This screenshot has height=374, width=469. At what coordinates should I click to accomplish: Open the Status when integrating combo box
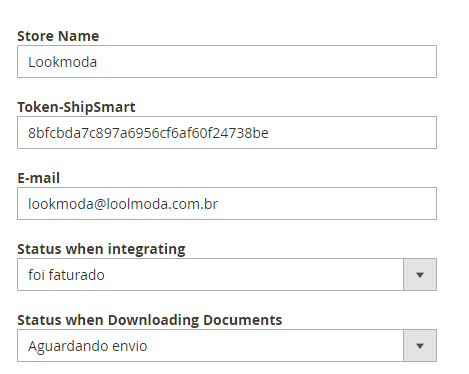[x=227, y=275]
